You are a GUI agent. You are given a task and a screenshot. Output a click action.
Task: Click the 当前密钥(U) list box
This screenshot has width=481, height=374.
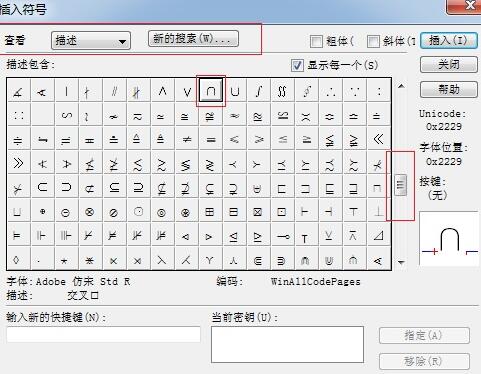click(287, 344)
